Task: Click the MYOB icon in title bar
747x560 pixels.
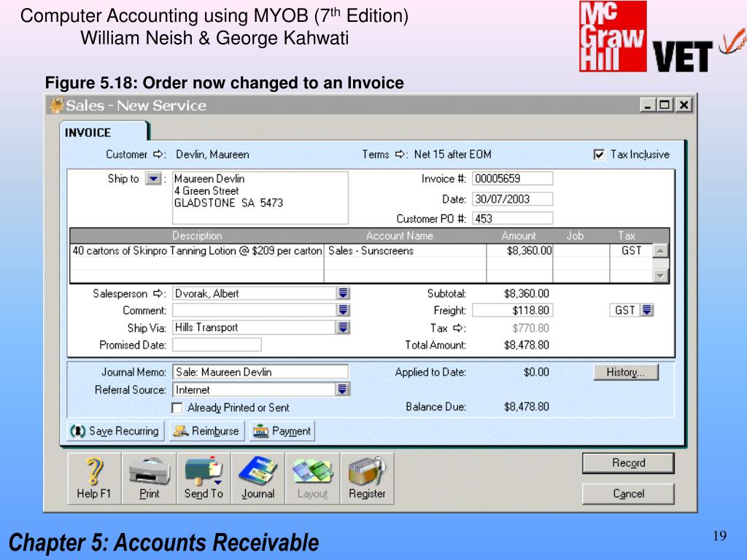Action: (57, 105)
